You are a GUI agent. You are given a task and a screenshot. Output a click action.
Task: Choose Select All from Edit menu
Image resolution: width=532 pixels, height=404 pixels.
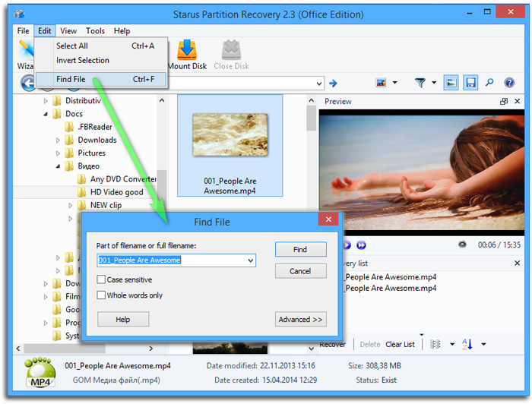coord(101,46)
